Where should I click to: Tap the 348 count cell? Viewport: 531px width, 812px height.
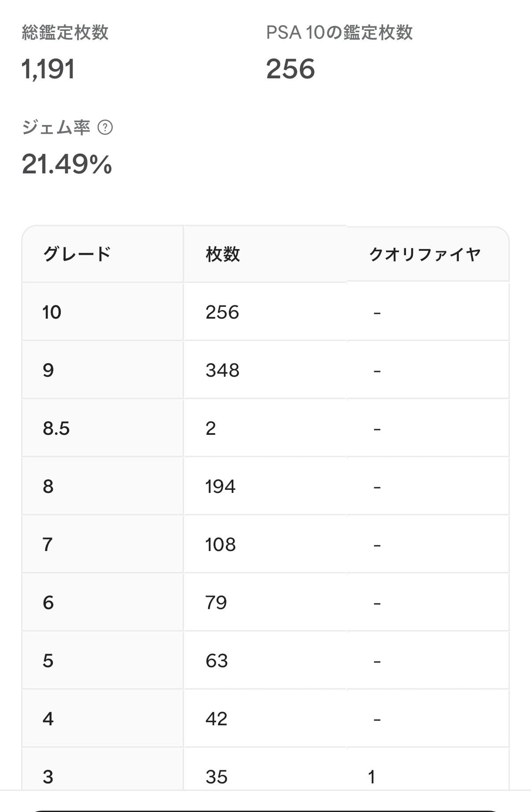pyautogui.click(x=222, y=371)
